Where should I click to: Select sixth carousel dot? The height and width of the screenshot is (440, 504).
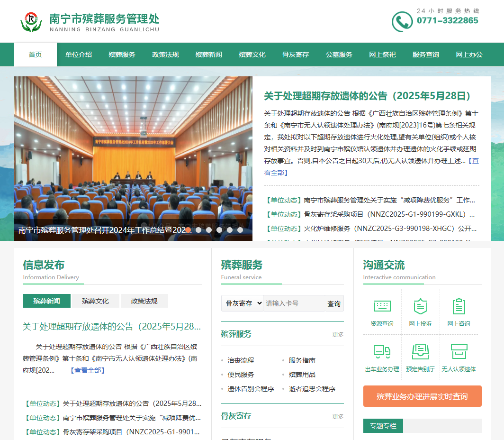click(x=240, y=230)
